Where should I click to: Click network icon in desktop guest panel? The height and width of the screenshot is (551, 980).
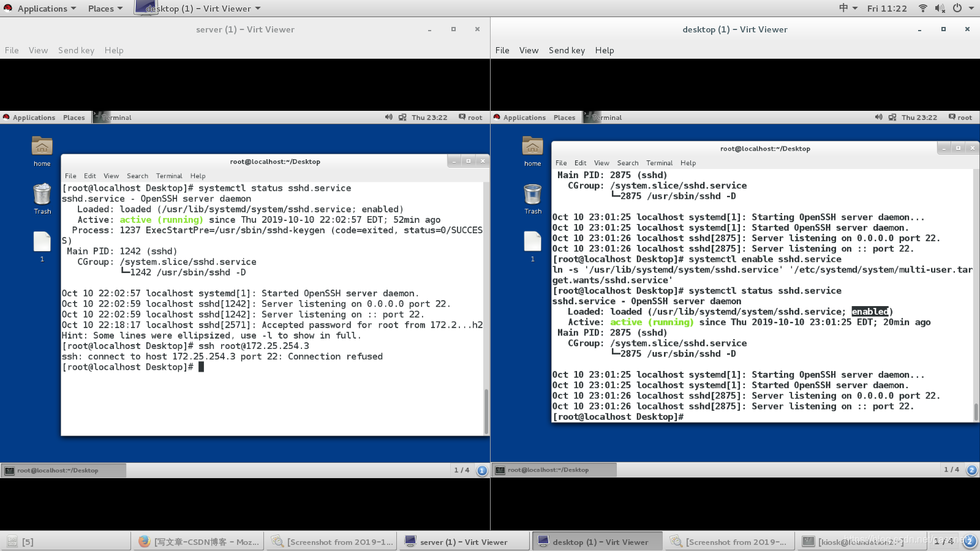point(892,118)
